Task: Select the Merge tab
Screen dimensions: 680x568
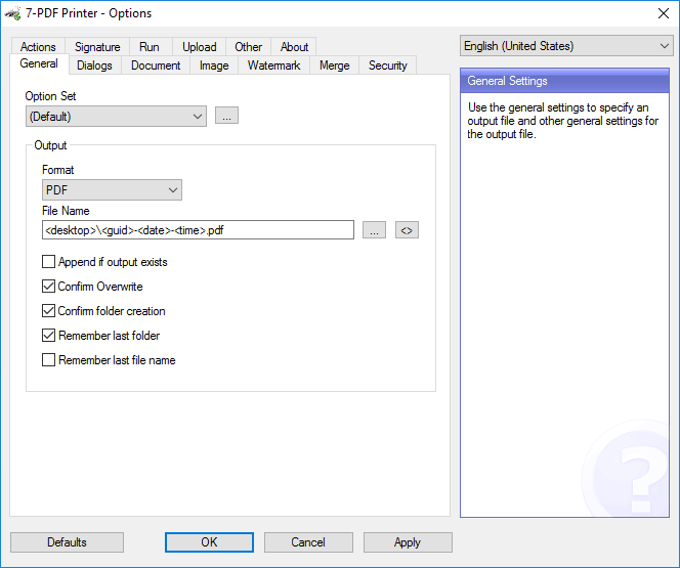Action: pos(334,66)
